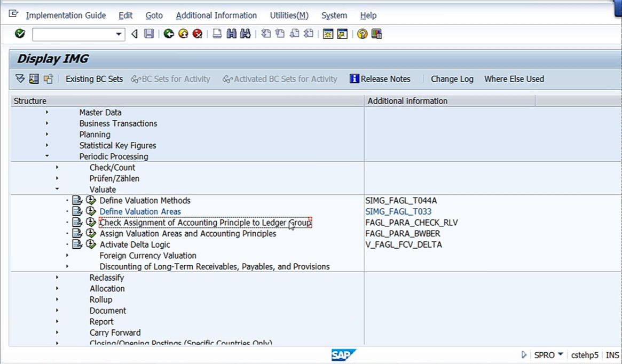
Task: Expand the Planning node
Action: [x=47, y=134]
